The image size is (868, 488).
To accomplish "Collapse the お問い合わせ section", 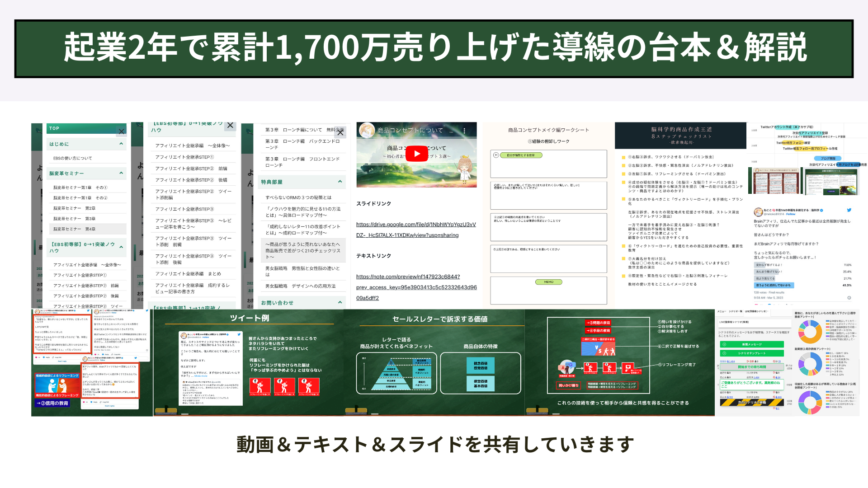I will coord(340,302).
